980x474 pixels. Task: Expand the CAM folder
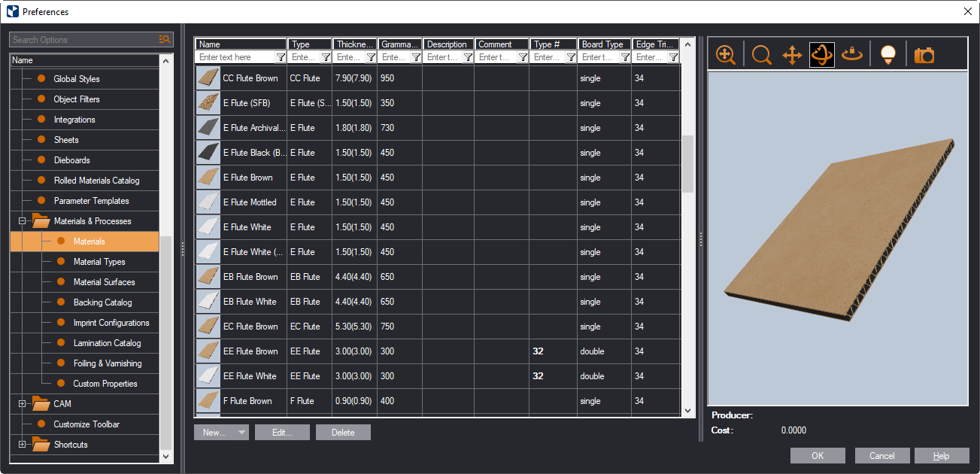tap(23, 404)
